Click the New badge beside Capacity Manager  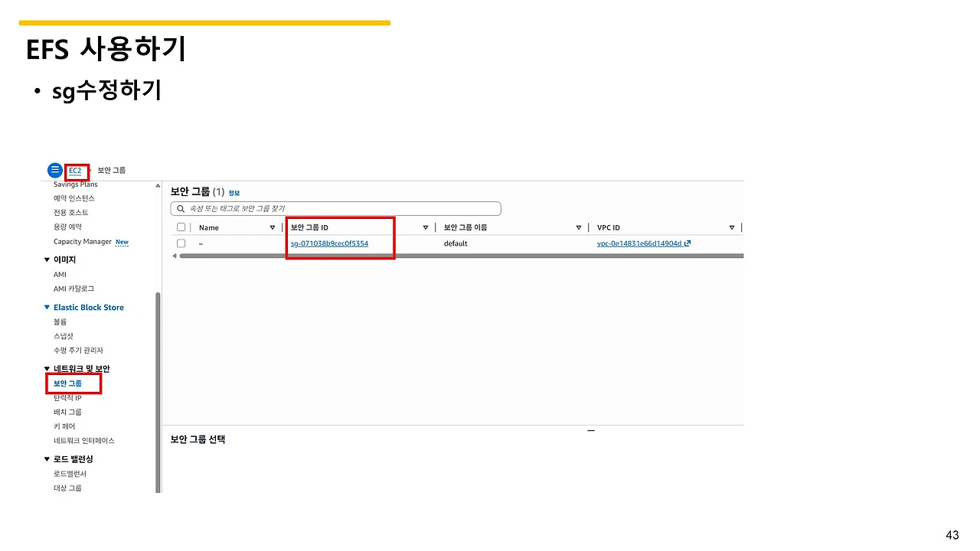pyautogui.click(x=122, y=242)
